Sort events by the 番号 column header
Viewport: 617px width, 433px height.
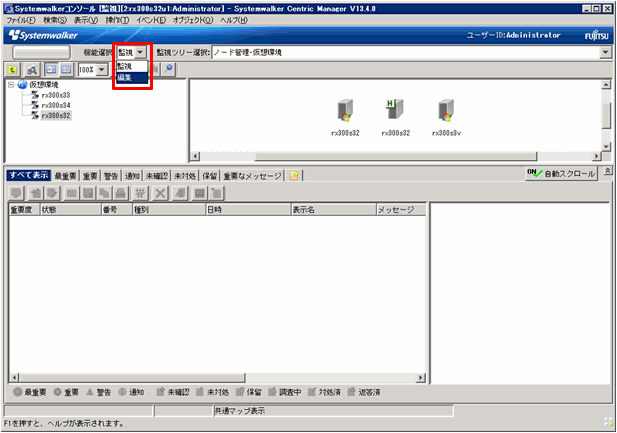click(x=117, y=210)
